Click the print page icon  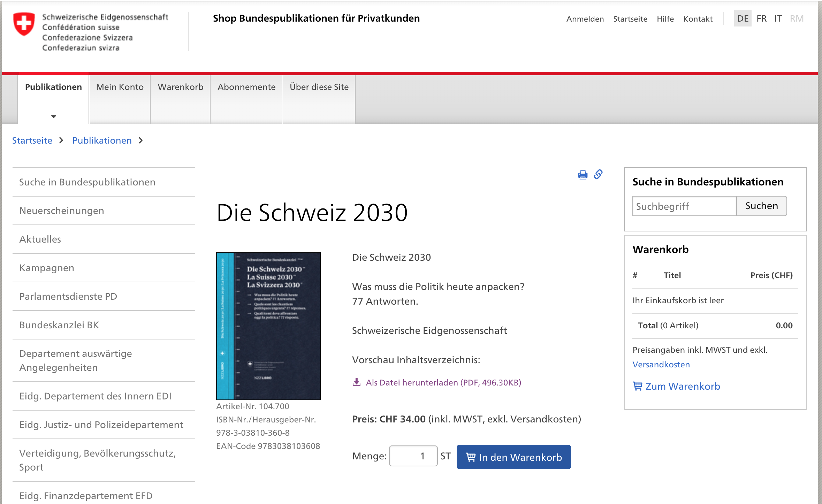tap(583, 175)
